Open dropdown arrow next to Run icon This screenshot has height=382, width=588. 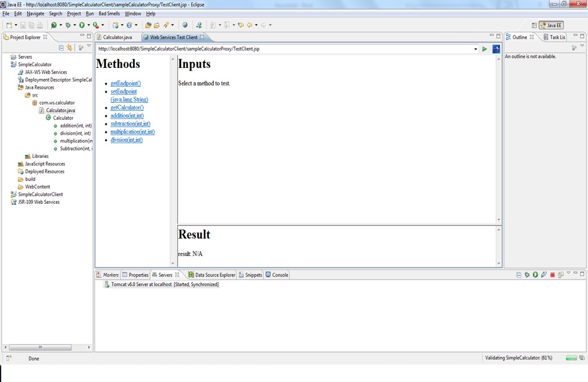(88, 25)
